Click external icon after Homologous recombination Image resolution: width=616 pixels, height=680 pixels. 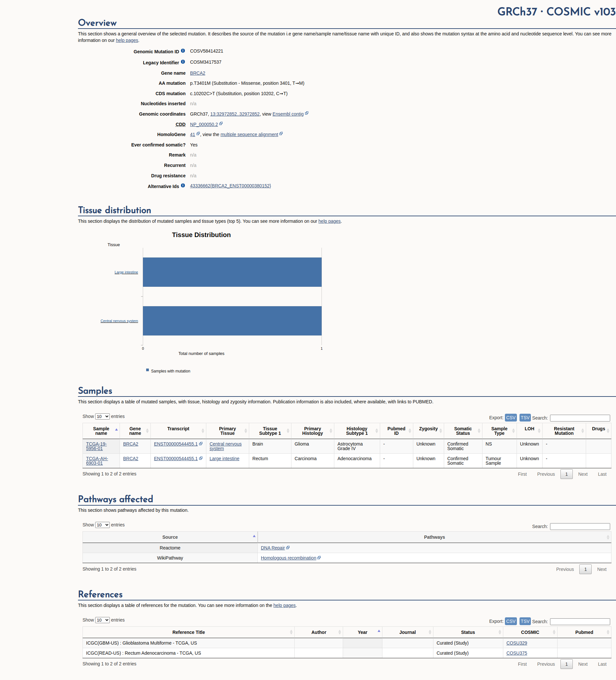pyautogui.click(x=319, y=558)
